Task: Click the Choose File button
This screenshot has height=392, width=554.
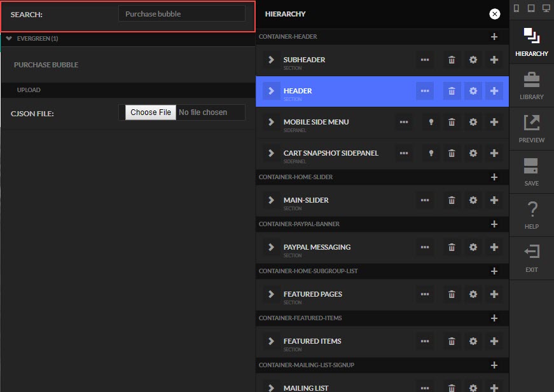Action: [151, 112]
